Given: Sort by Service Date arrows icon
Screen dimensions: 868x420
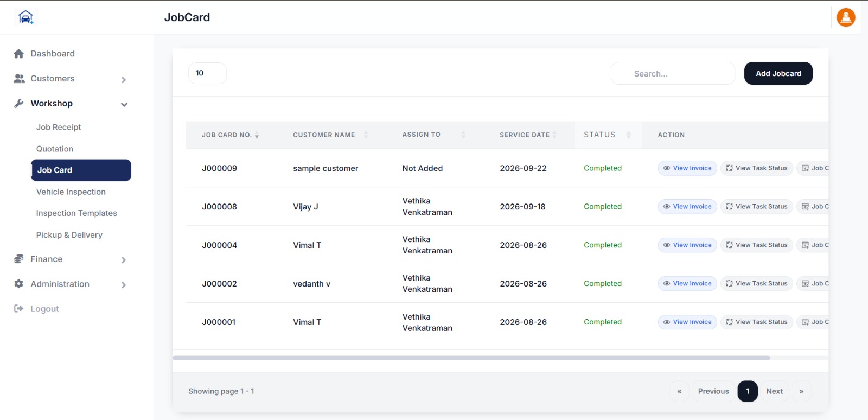Looking at the screenshot, I should (x=554, y=135).
